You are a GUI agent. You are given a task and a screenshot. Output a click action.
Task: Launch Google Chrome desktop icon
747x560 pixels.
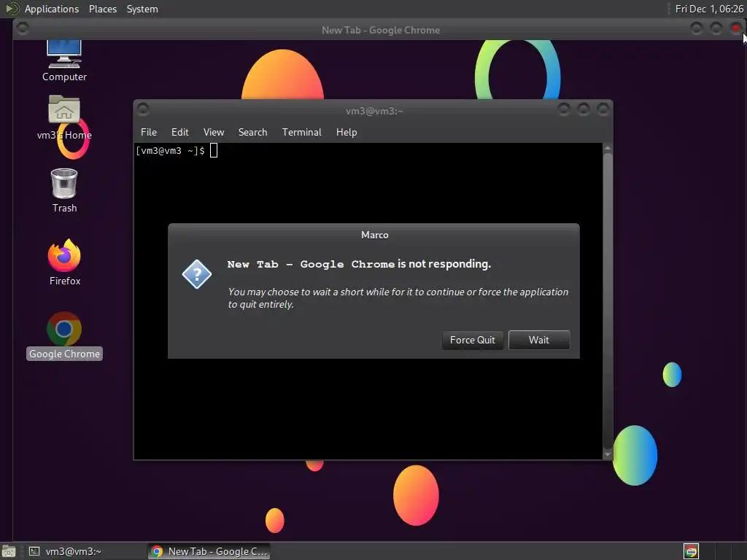click(x=64, y=335)
